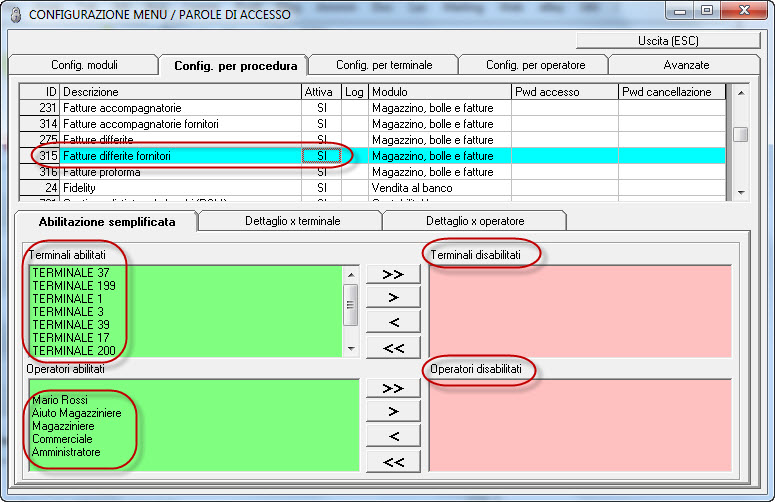775x502 pixels.
Task: Select TERMINALE 37 in enabled terminals
Action: [71, 273]
